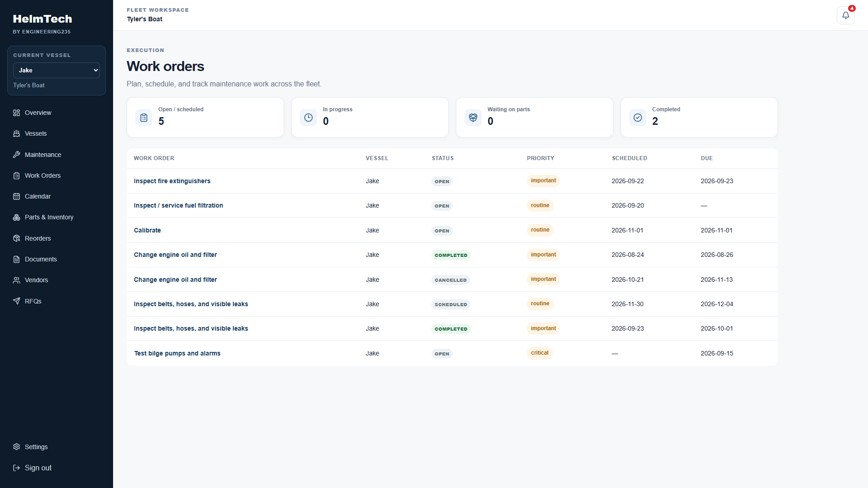Click the Open / scheduled clipboard card icon

tap(144, 118)
